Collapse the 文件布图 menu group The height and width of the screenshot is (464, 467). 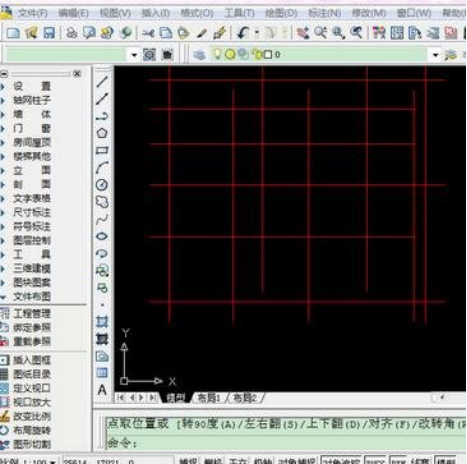[x=31, y=296]
